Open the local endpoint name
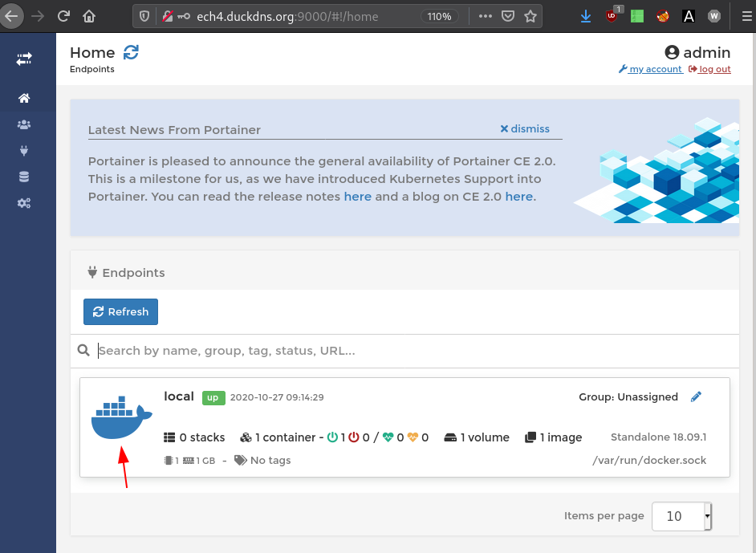This screenshot has width=756, height=553. [x=179, y=396]
